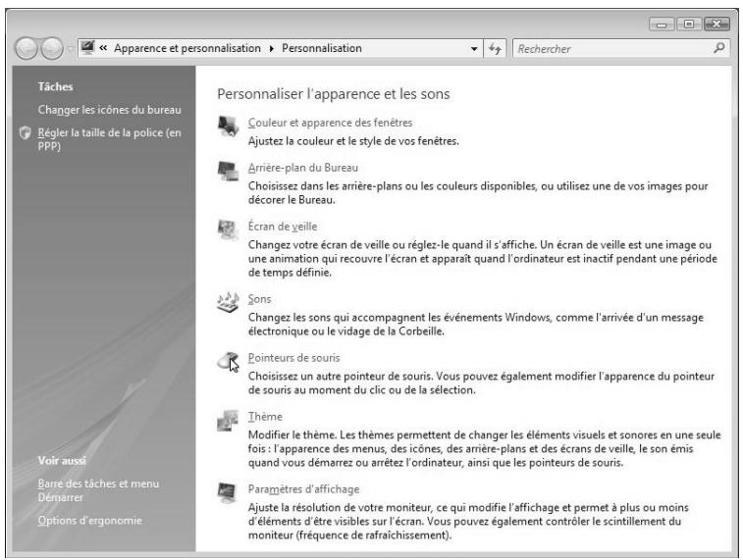Open Paramètres d'affichage link

(x=303, y=489)
